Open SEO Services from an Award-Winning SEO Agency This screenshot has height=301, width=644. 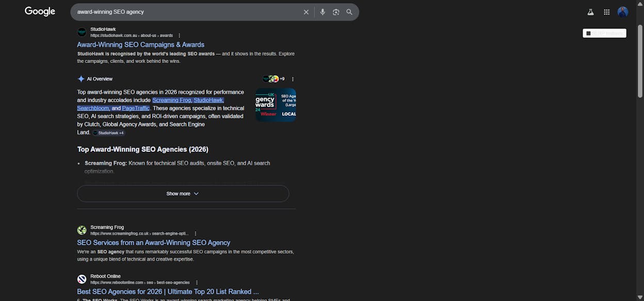click(154, 243)
